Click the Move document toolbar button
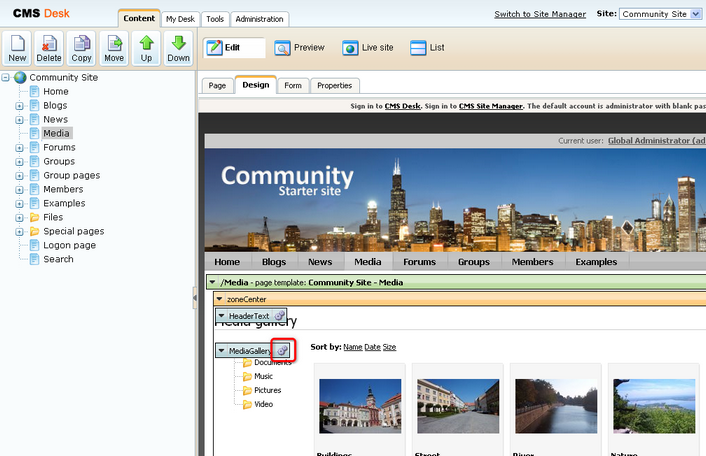The image size is (706, 456). click(x=114, y=49)
